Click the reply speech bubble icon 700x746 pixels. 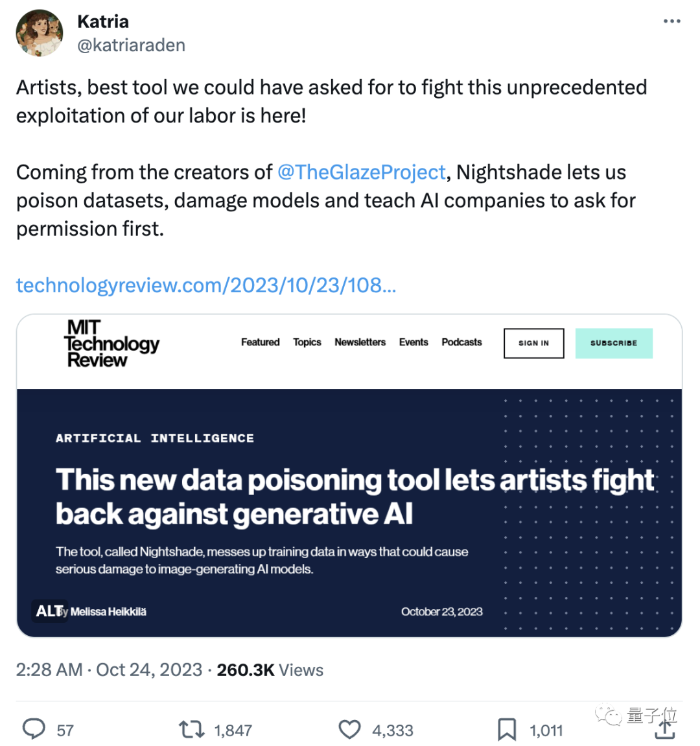34,729
